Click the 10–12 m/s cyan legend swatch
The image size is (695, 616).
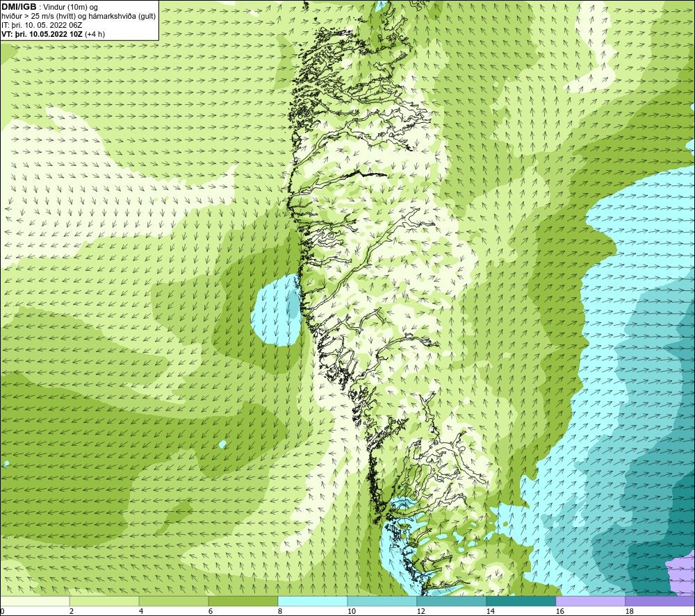point(382,601)
